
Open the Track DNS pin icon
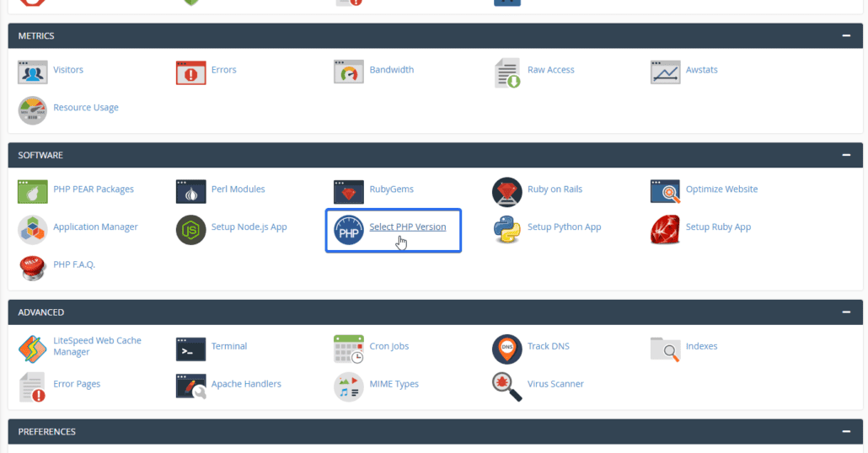pyautogui.click(x=507, y=349)
